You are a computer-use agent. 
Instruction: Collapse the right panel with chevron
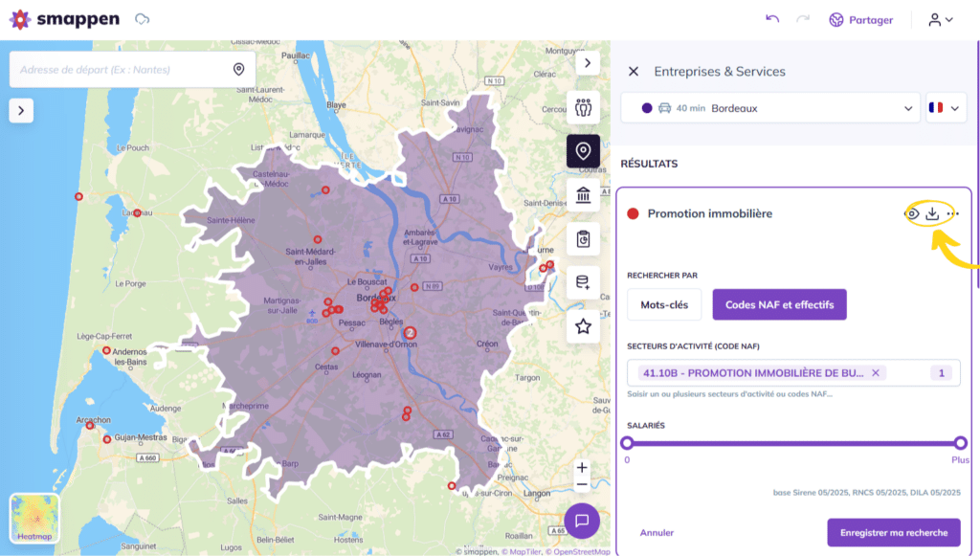click(x=588, y=62)
